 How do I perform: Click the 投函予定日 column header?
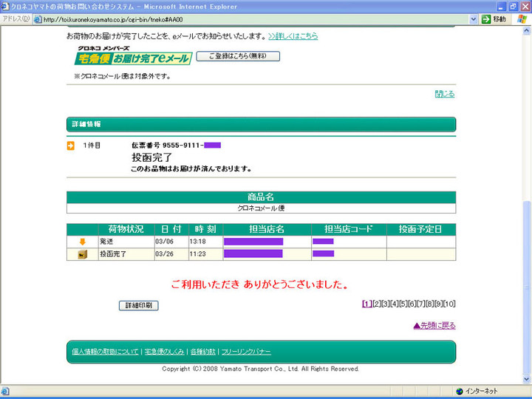[x=420, y=229]
